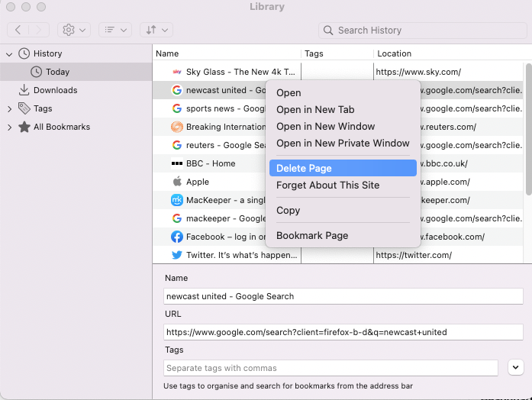Choose Open in New Window
The image size is (532, 400).
click(x=343, y=126)
